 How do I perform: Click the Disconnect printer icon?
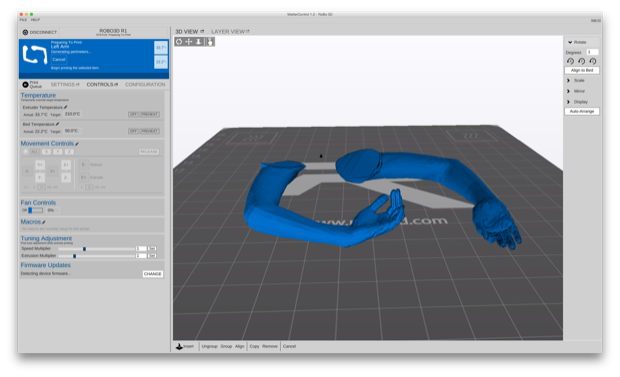pos(25,32)
